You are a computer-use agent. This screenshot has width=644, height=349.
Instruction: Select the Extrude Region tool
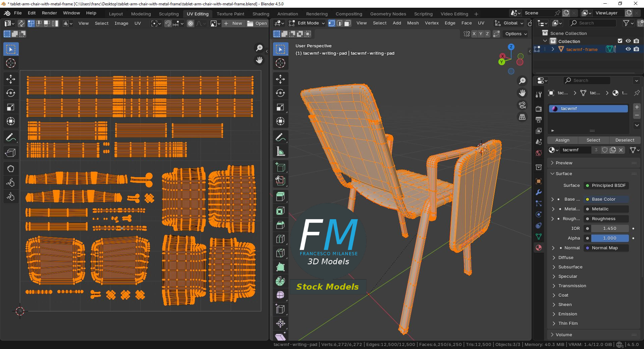click(280, 197)
